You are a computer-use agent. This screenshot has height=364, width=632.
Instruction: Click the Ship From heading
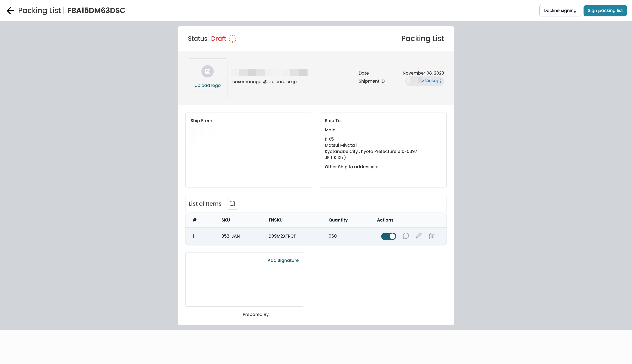[x=201, y=121]
